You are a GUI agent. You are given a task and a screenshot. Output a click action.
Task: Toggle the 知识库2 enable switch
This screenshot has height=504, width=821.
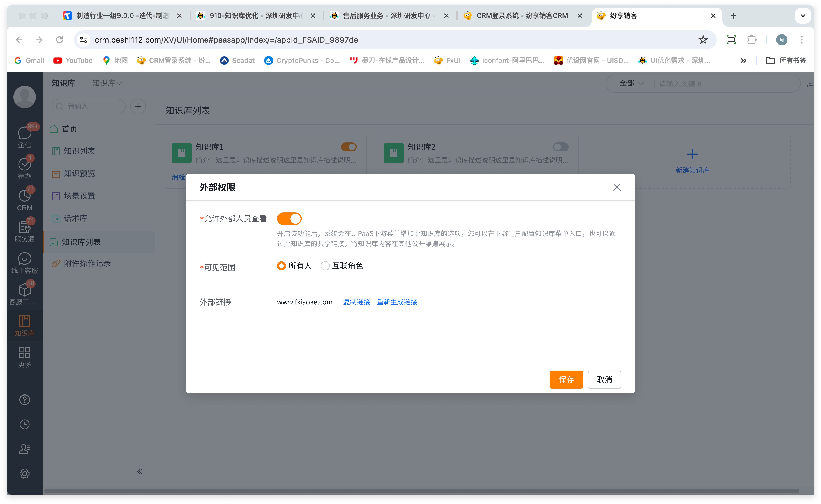click(x=561, y=147)
